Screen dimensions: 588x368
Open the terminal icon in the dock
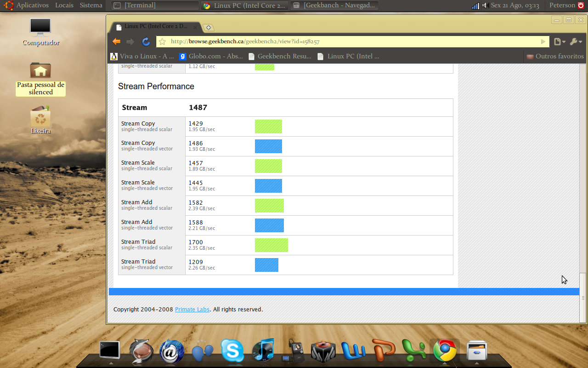(110, 351)
